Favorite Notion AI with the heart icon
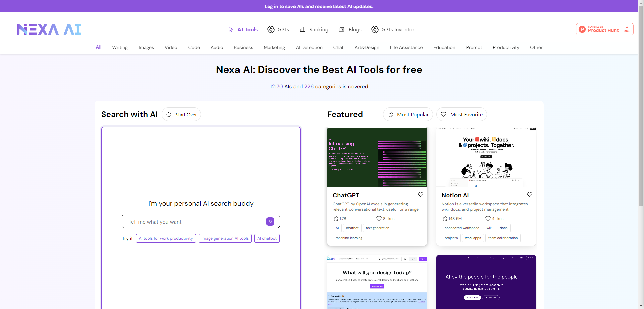 coord(530,195)
